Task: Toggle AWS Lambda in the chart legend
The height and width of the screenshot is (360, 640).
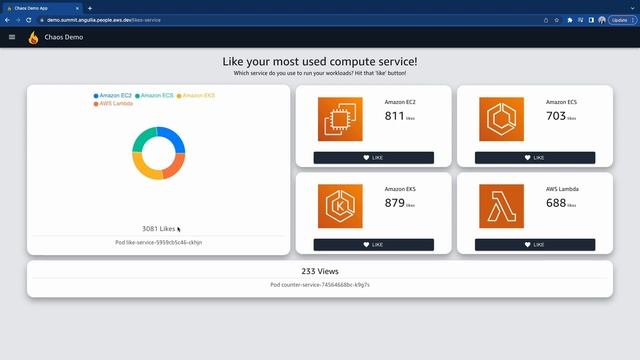Action: coord(113,104)
